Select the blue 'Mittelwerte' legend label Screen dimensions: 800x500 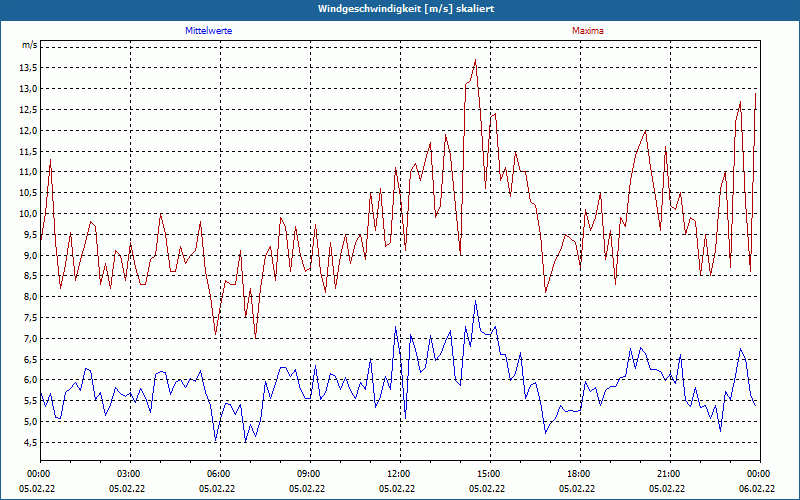pos(209,31)
